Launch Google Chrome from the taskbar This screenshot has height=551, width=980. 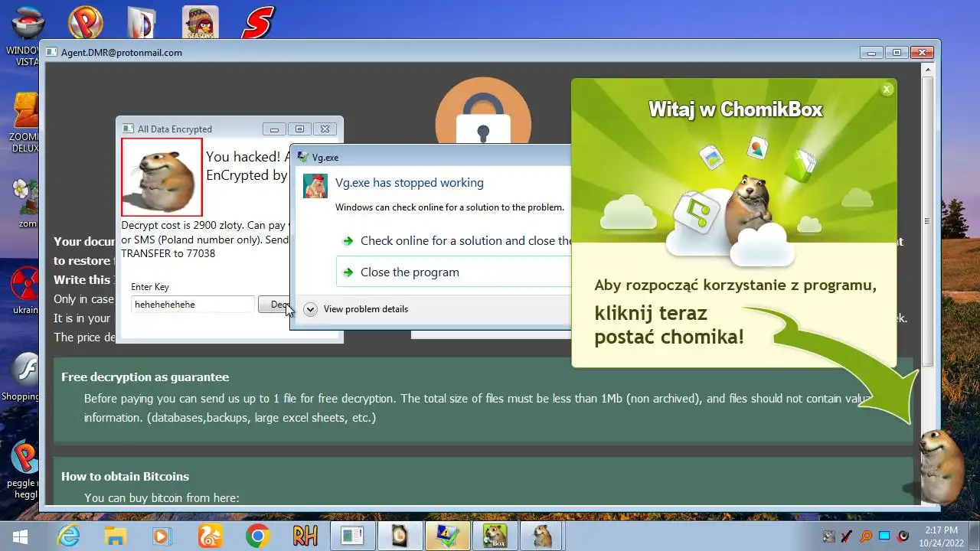(257, 536)
